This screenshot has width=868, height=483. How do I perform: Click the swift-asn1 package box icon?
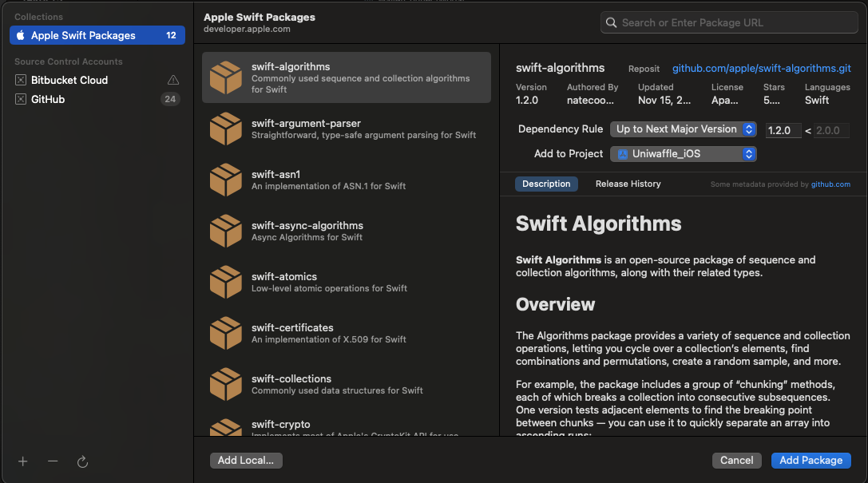point(226,180)
